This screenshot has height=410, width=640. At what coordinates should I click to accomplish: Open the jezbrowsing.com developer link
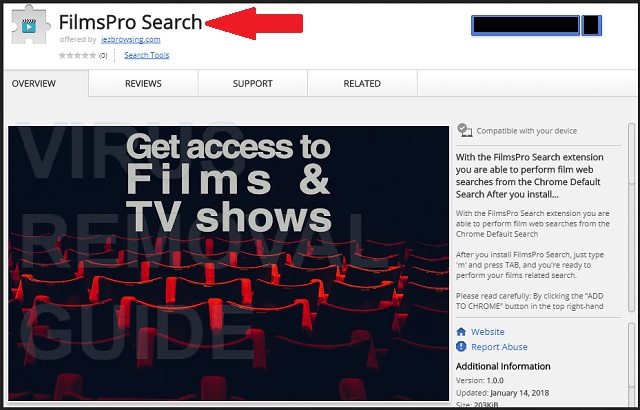[131, 40]
